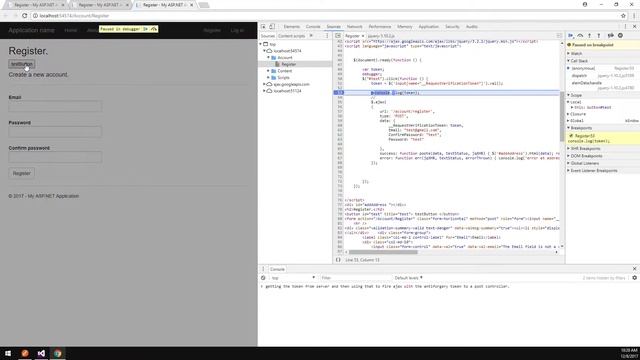The height and width of the screenshot is (360, 640).
Task: Focus the Confirm password input field
Action: coord(55,157)
